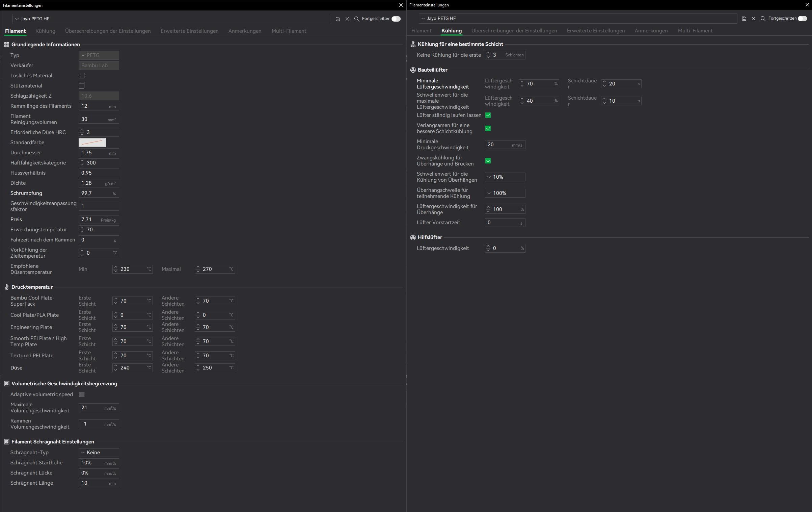Open Schwellenwert für Kühlung von Überhängen dropdown
The width and height of the screenshot is (812, 512).
coord(505,177)
